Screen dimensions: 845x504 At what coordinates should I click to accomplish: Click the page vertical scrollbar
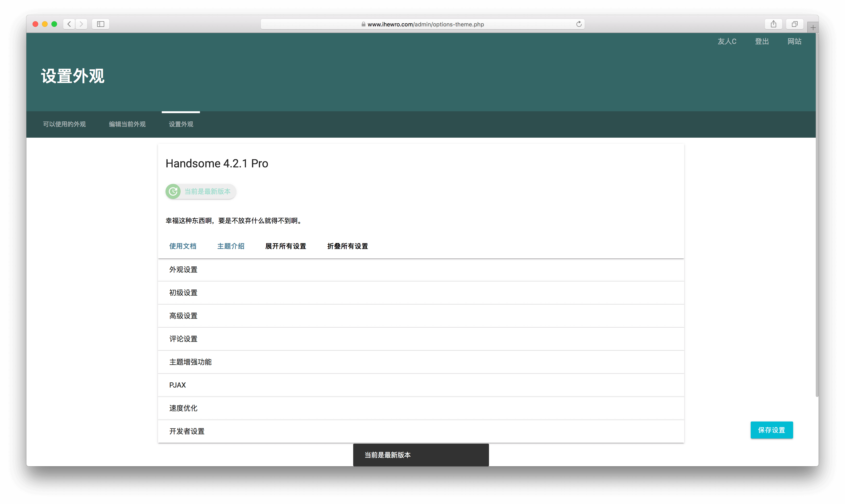pyautogui.click(x=817, y=215)
